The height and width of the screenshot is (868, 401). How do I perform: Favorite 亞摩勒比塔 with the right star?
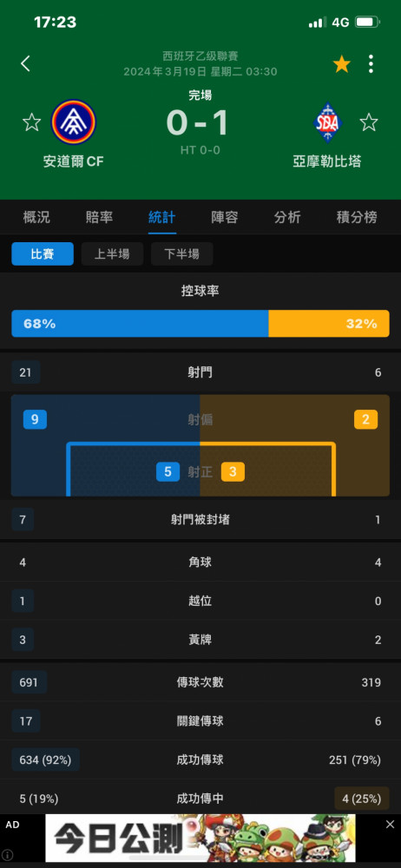pyautogui.click(x=369, y=122)
